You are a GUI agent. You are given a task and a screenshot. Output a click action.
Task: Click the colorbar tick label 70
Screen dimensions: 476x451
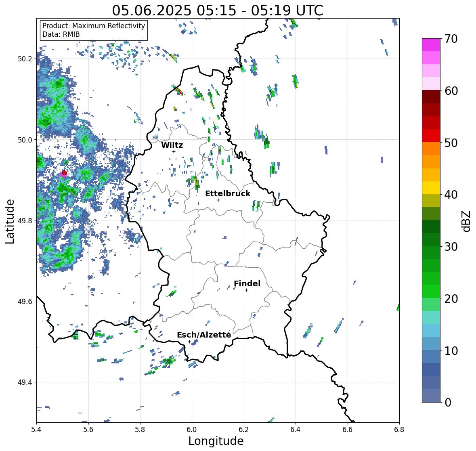pos(451,39)
